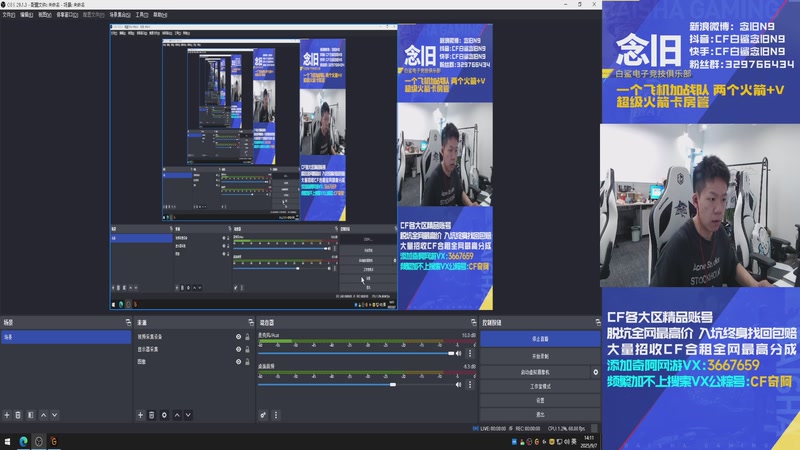Click the LIVE timer in the status bar
The image size is (800, 450).
pos(488,429)
